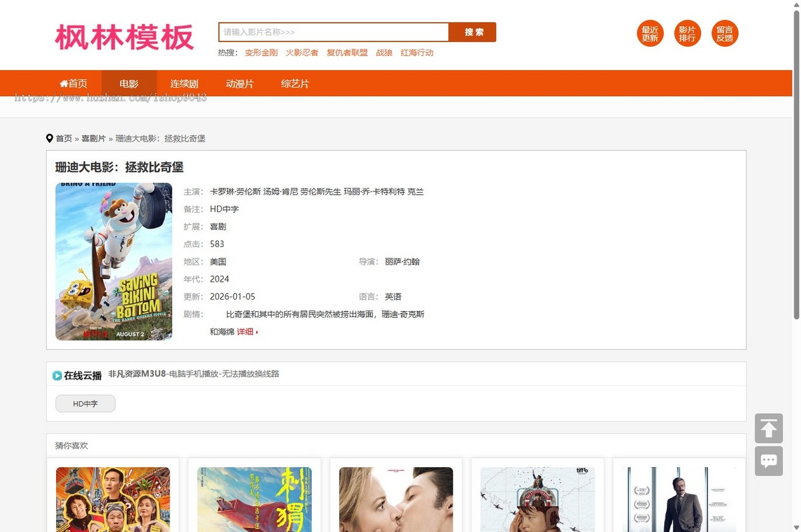
Task: Open the tiff recommended poster
Action: [x=537, y=499]
